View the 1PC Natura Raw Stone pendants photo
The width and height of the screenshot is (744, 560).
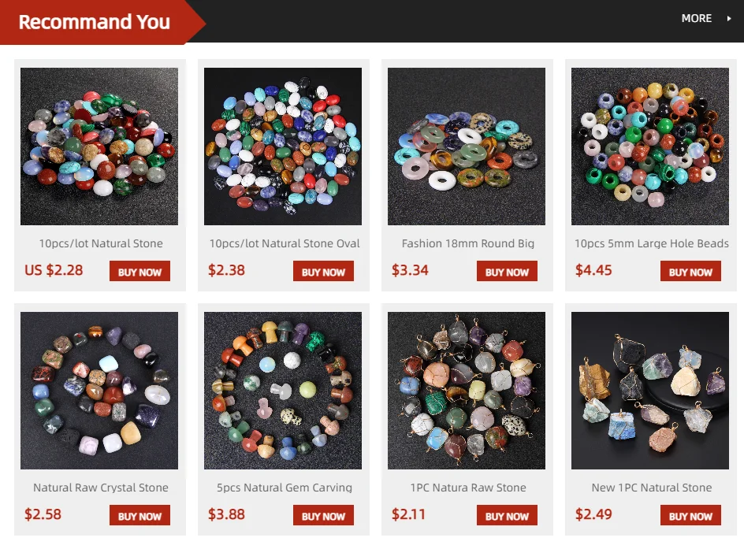tap(467, 390)
